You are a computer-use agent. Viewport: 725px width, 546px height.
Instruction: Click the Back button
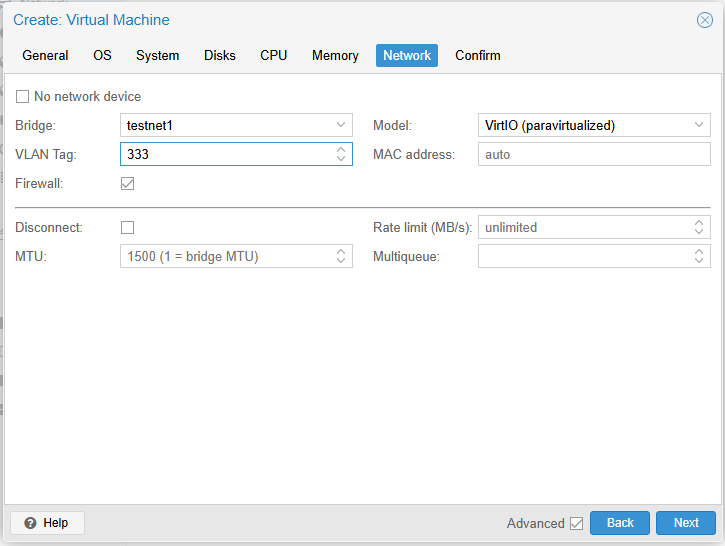coord(620,523)
